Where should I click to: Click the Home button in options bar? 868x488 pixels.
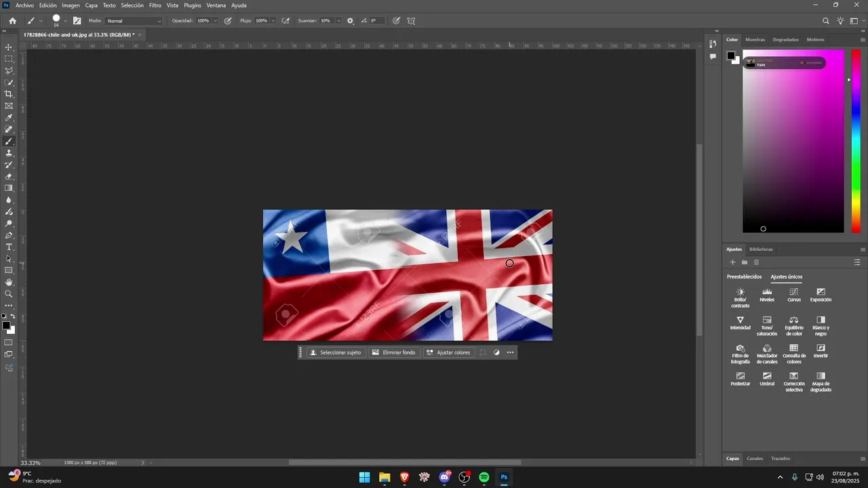coord(12,21)
